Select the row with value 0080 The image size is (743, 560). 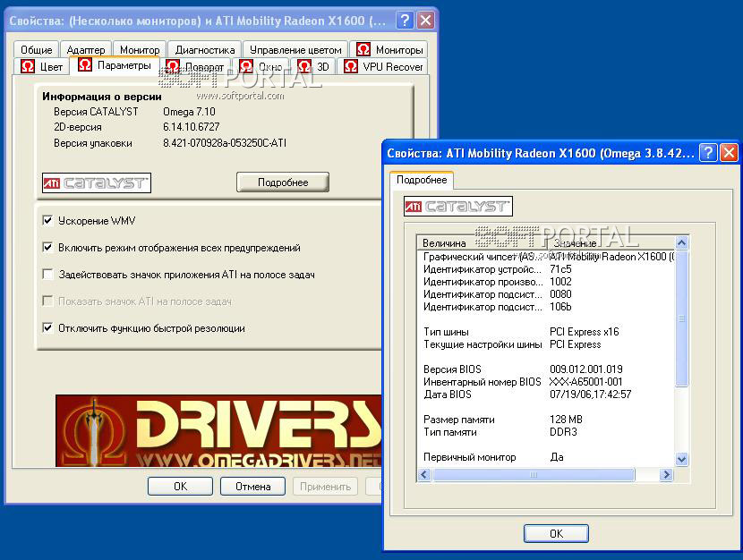[x=546, y=294]
